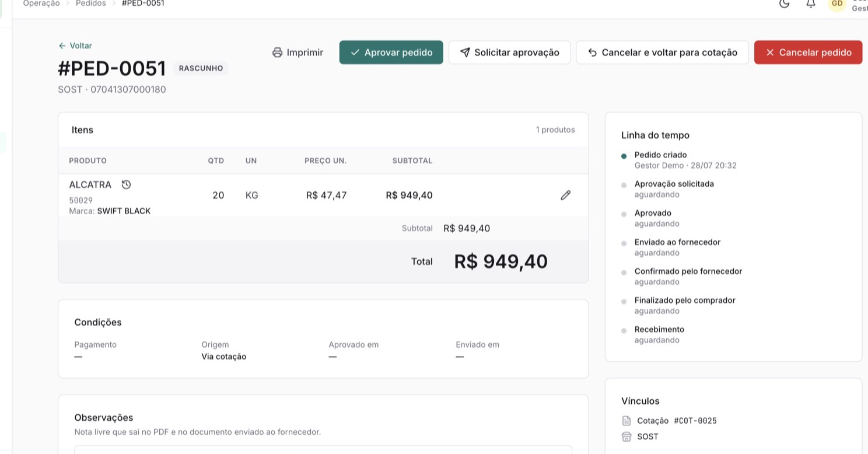The width and height of the screenshot is (868, 454).
Task: Click the KG unit cell
Action: tap(252, 195)
